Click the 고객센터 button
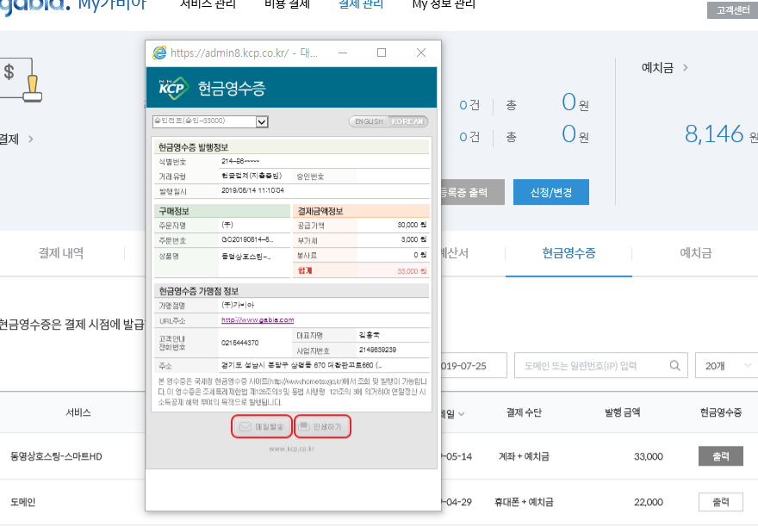This screenshot has height=532, width=758. point(732,10)
